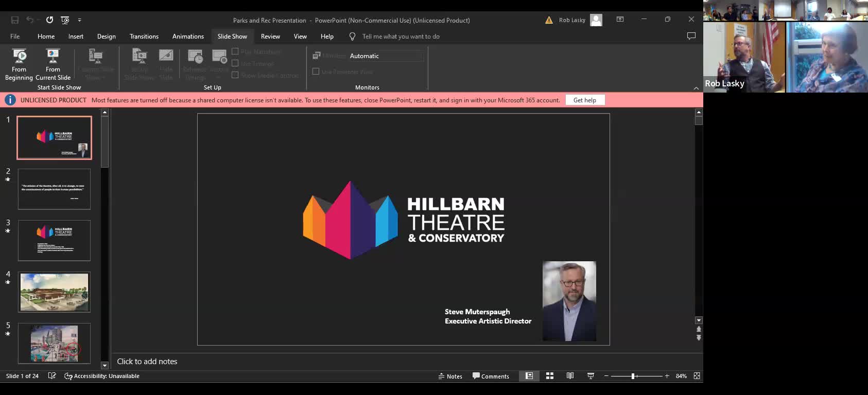
Task: Click Tell me what you want to do field
Action: pos(401,37)
